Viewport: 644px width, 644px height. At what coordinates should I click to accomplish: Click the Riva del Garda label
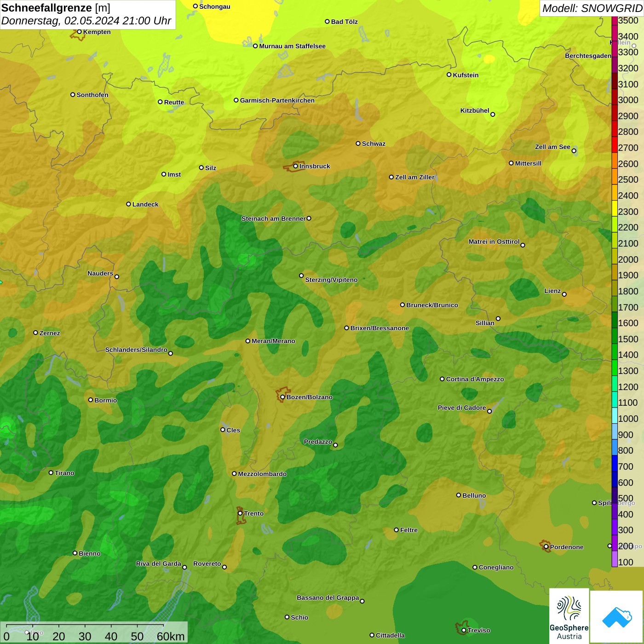[x=159, y=563]
